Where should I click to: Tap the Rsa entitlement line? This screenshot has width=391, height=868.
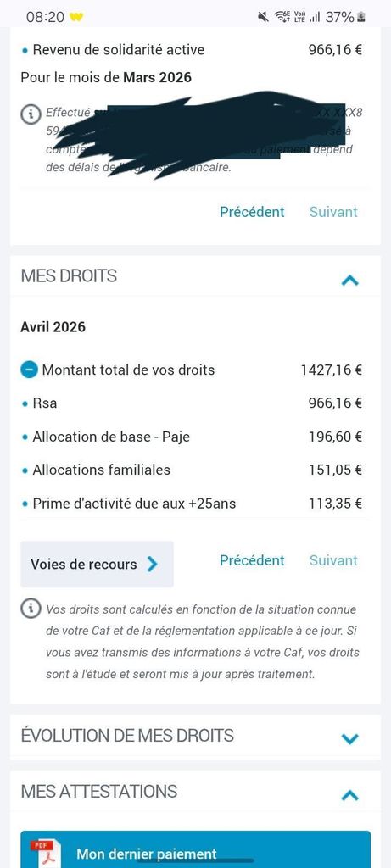tap(192, 403)
